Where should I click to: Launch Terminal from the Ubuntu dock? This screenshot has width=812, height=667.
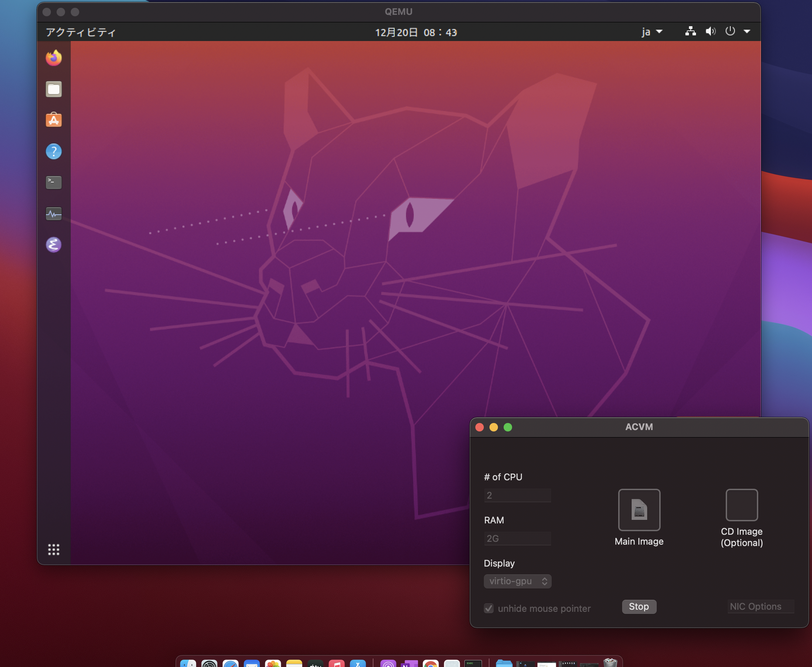(54, 182)
